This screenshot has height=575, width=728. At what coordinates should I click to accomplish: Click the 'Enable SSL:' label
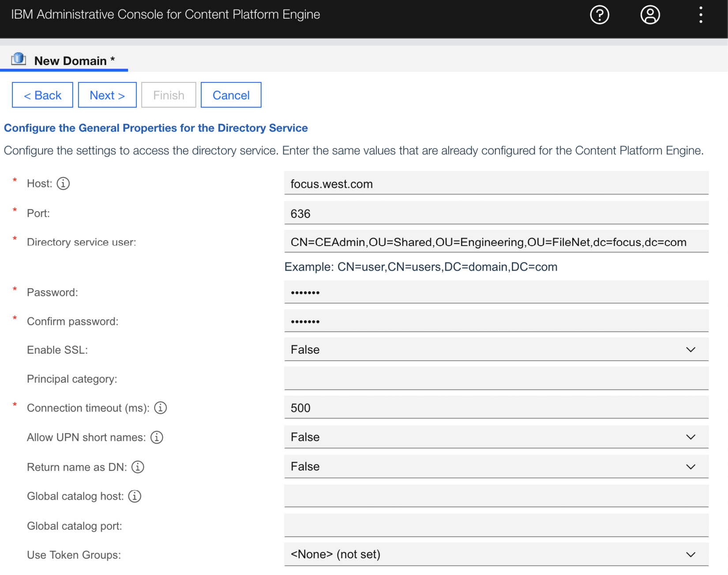click(x=57, y=350)
